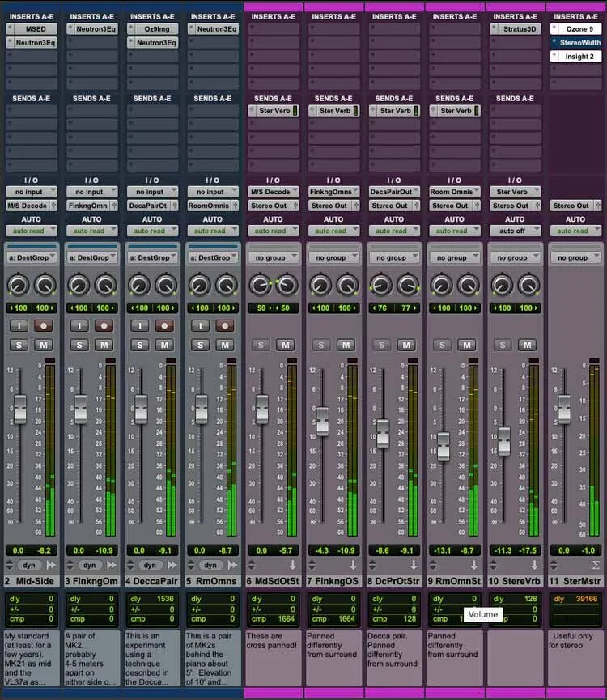This screenshot has height=700, width=607.
Task: Click the output window arrow on FlnkngOS
Action: (x=353, y=565)
